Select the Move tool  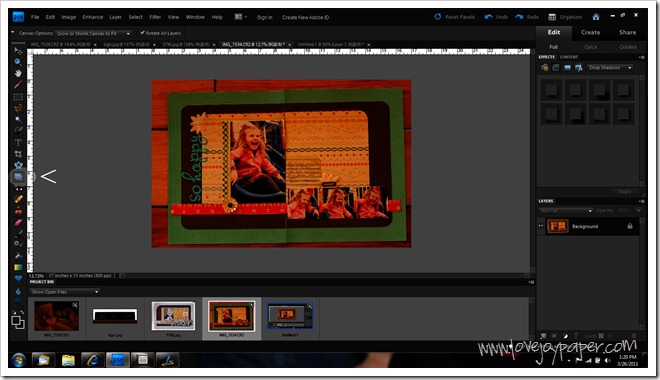(18, 50)
